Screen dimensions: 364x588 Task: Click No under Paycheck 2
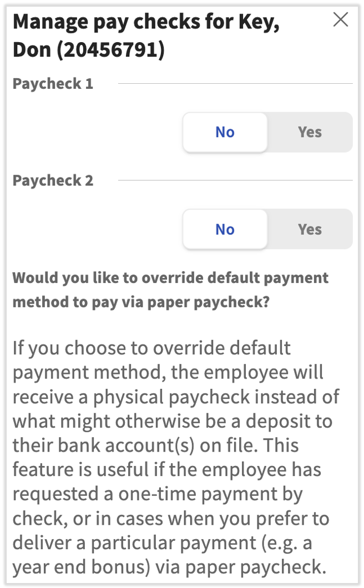[225, 229]
